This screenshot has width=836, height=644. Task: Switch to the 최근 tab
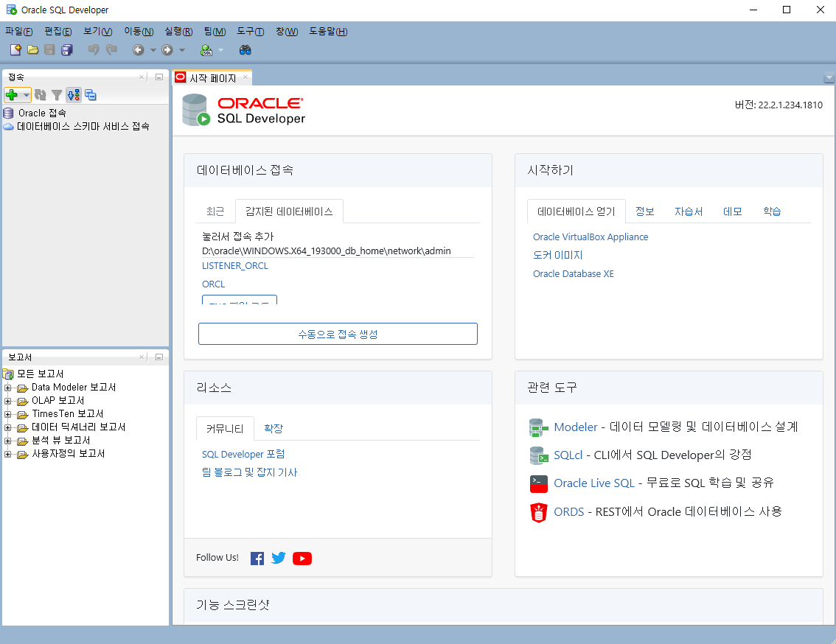pyautogui.click(x=215, y=211)
